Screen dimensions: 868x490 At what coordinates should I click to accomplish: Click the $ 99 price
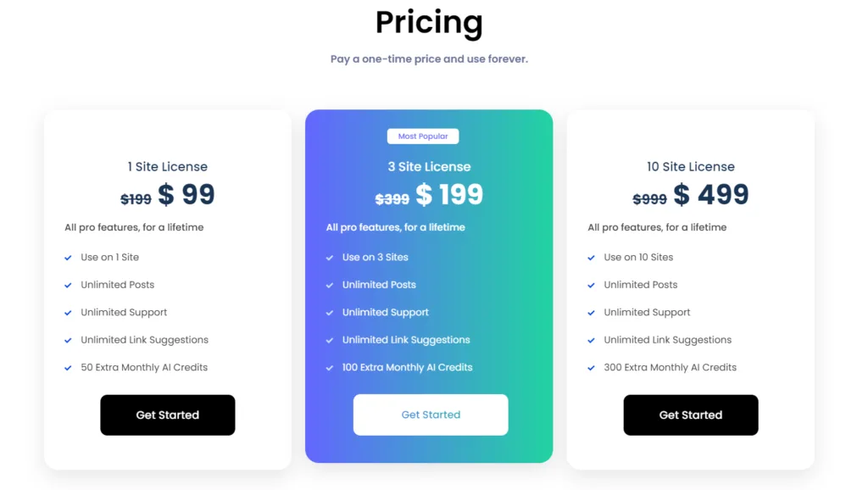coord(186,194)
